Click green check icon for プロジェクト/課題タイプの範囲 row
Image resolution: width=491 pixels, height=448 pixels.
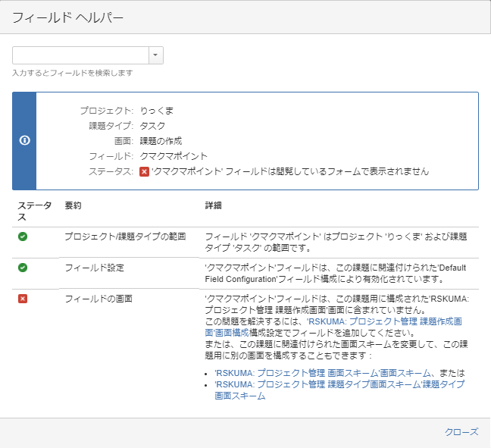23,237
